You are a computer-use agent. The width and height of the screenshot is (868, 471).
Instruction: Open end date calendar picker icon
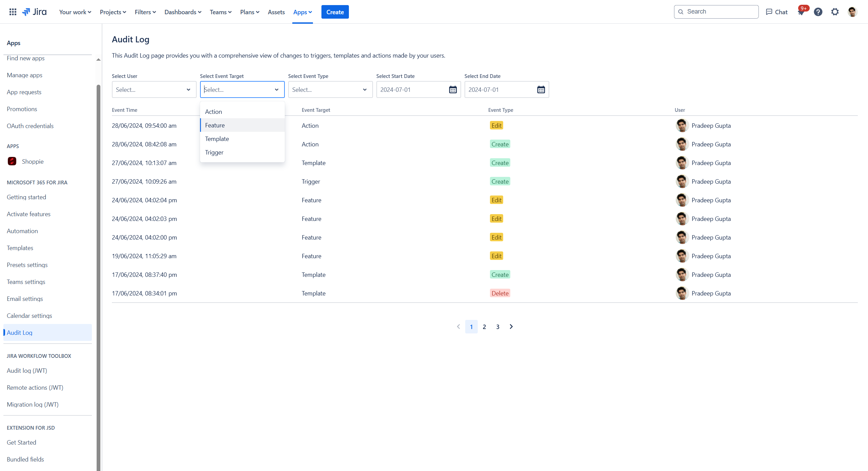(x=541, y=90)
